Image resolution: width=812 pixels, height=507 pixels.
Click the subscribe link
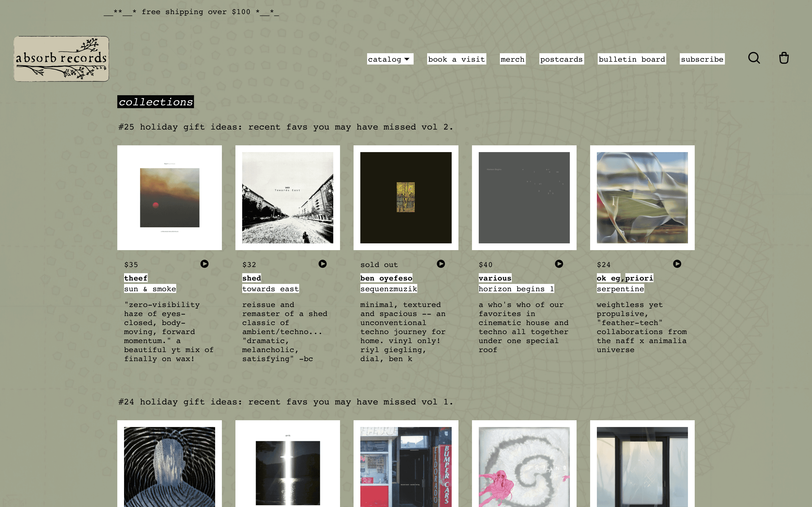click(x=702, y=59)
